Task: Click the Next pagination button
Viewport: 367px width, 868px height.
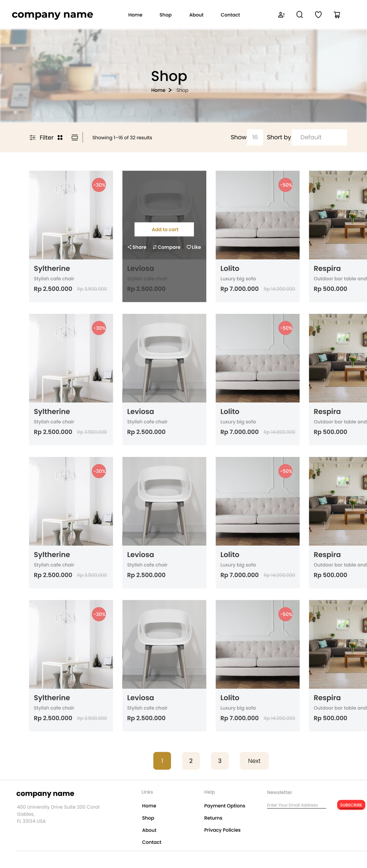Action: (254, 761)
